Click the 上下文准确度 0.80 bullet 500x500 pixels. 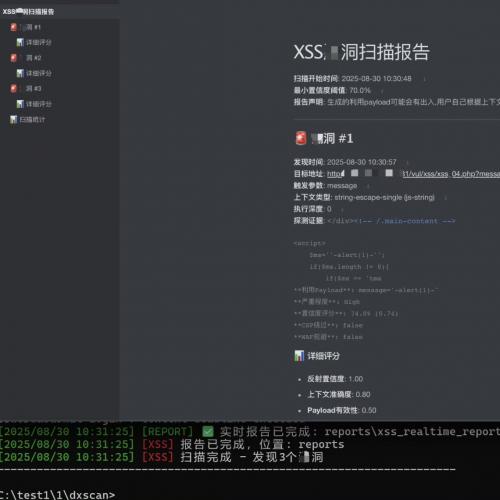pyautogui.click(x=339, y=395)
